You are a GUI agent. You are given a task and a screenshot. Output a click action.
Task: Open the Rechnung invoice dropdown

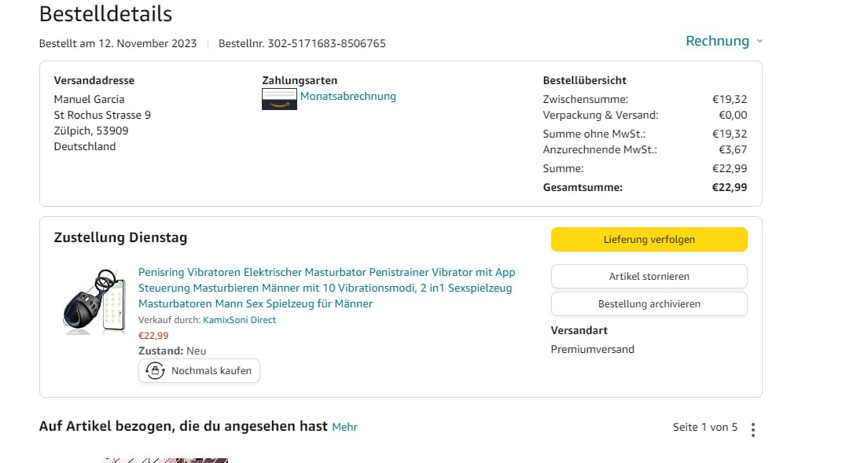(x=717, y=41)
